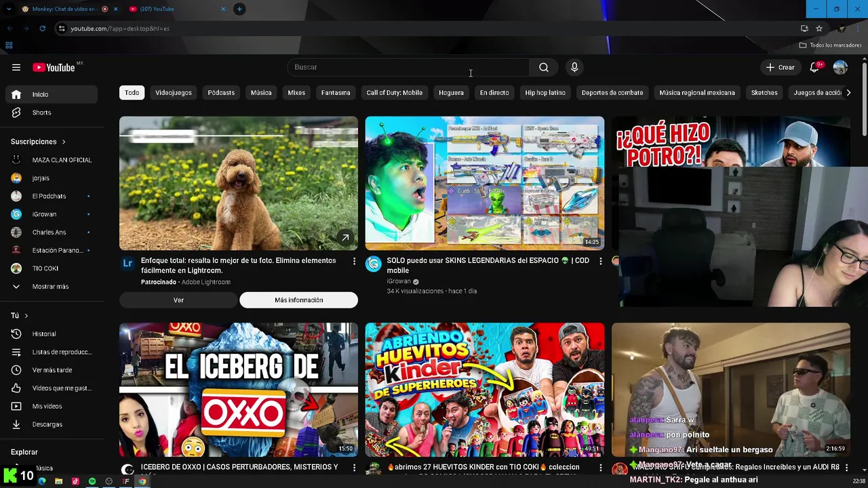
Task: Open the YouTube account avatar menu
Action: tap(840, 67)
